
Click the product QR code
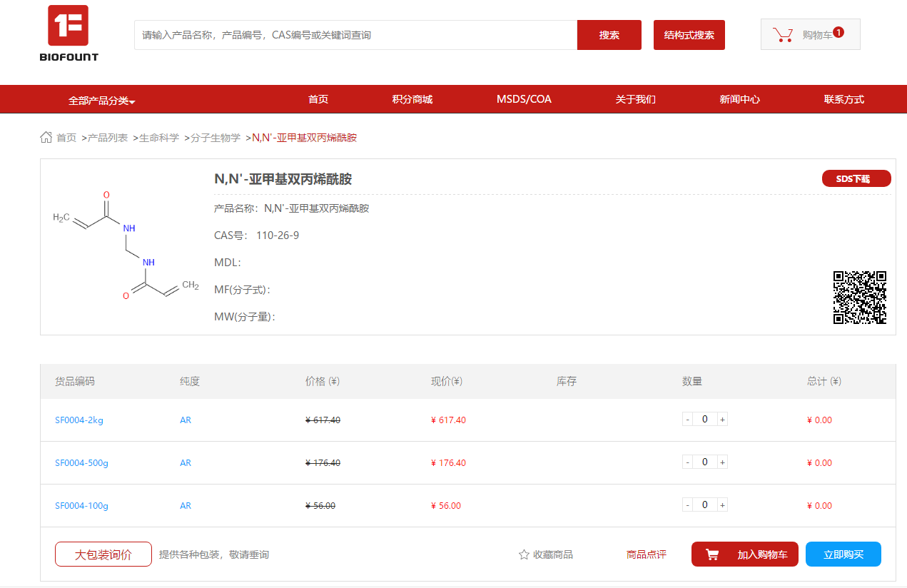click(x=859, y=298)
